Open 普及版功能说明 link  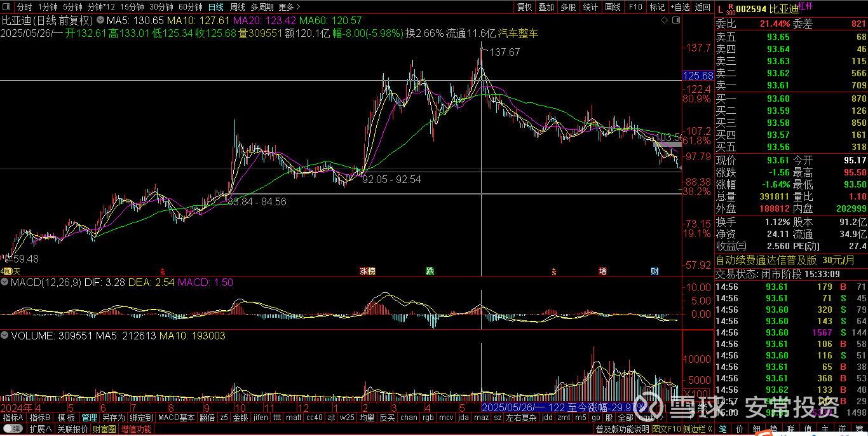click(x=622, y=429)
